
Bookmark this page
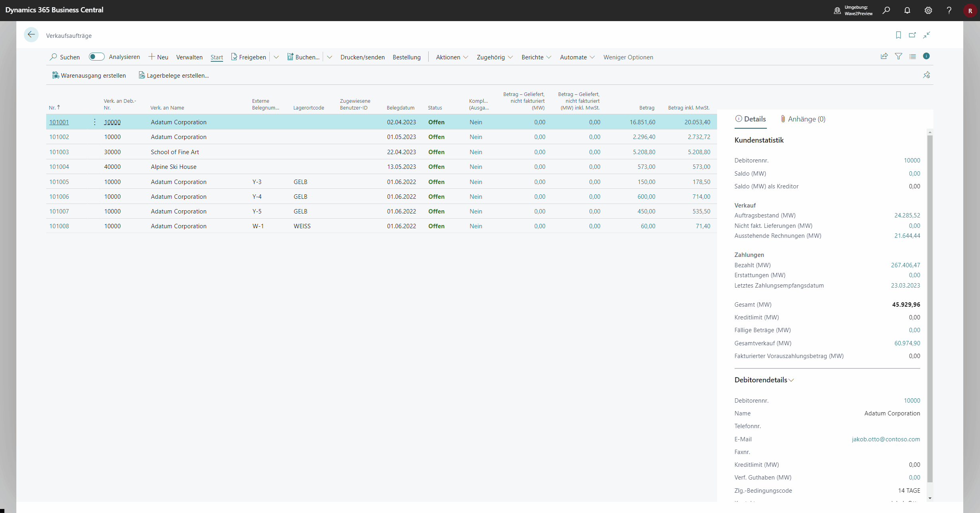tap(898, 35)
